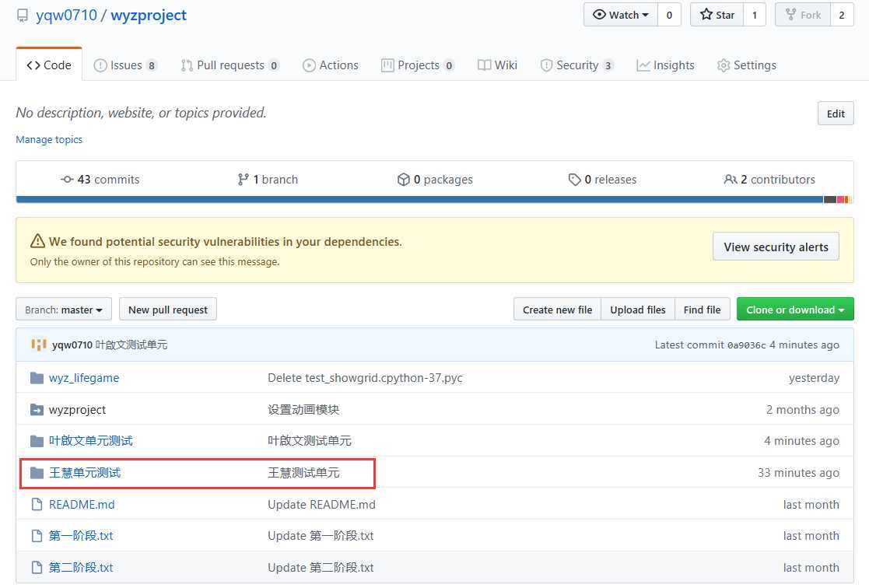The height and width of the screenshot is (588, 869).
Task: Go to the Actions tab
Action: [x=331, y=65]
